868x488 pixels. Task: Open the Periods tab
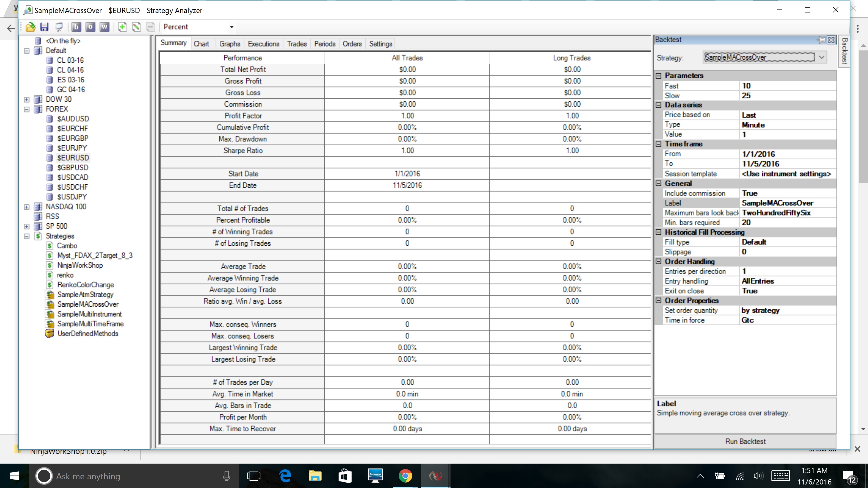pyautogui.click(x=324, y=44)
